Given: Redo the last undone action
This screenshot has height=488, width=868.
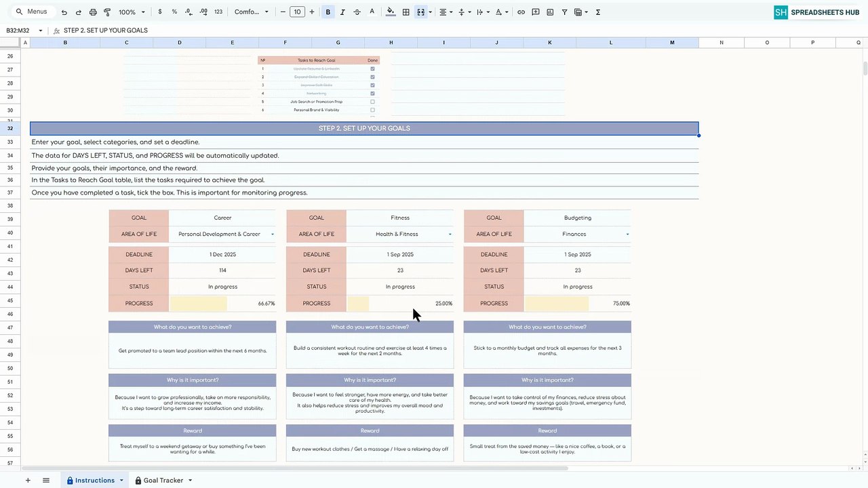Looking at the screenshot, I should click(x=78, y=12).
